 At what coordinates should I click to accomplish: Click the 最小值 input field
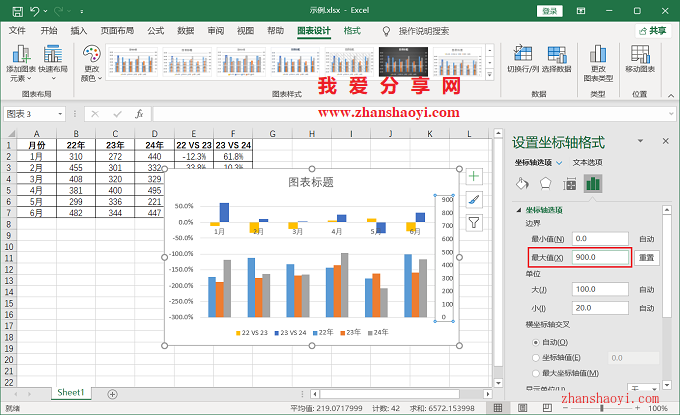coord(600,239)
